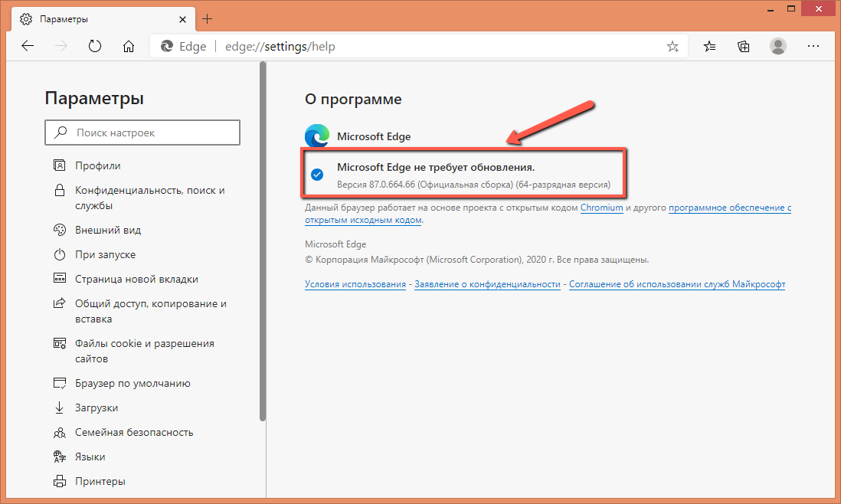Click the text Microsoft Edge не требует обновления
The width and height of the screenshot is (841, 504).
[x=436, y=167]
